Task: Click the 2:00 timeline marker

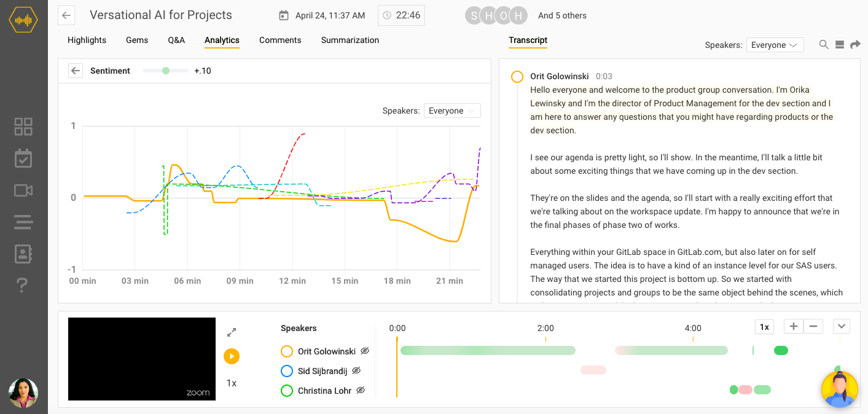Action: 545,328
